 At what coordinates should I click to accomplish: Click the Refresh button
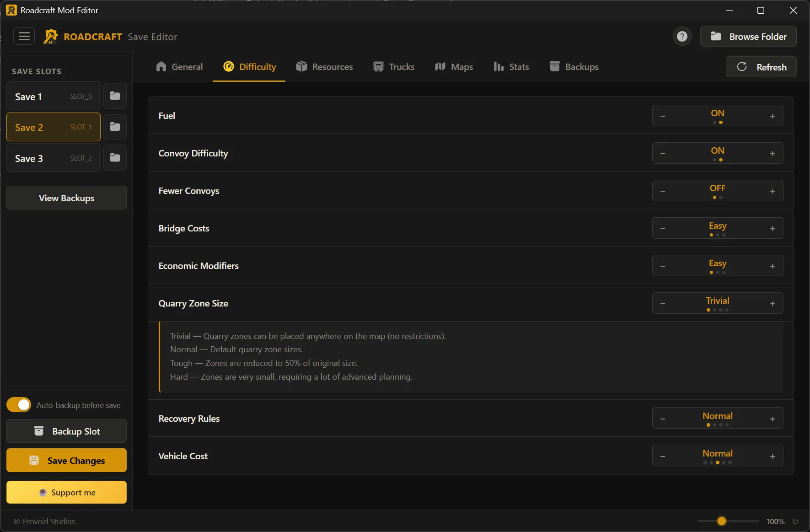pyautogui.click(x=761, y=67)
